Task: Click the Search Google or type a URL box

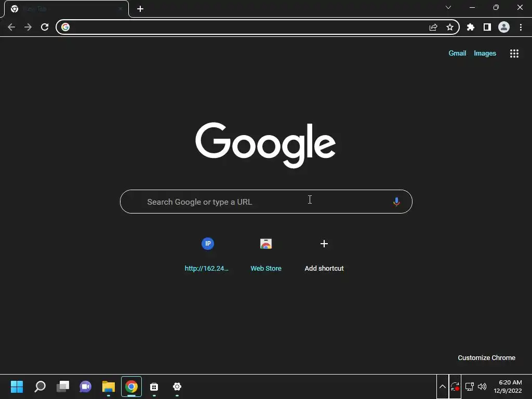Action: (x=266, y=202)
